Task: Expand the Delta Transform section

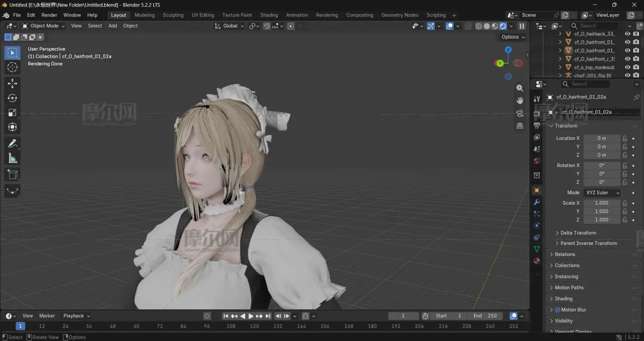Action: point(578,233)
